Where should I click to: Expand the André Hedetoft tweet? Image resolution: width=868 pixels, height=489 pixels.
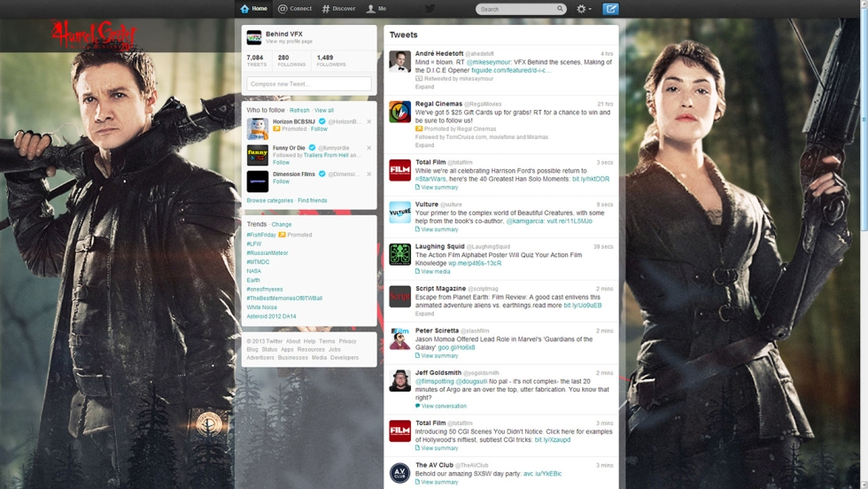[x=424, y=87]
